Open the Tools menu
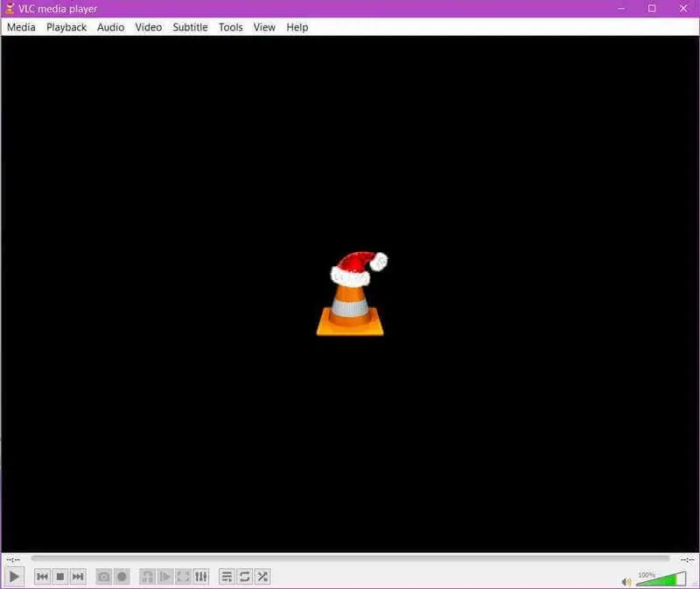 (231, 27)
